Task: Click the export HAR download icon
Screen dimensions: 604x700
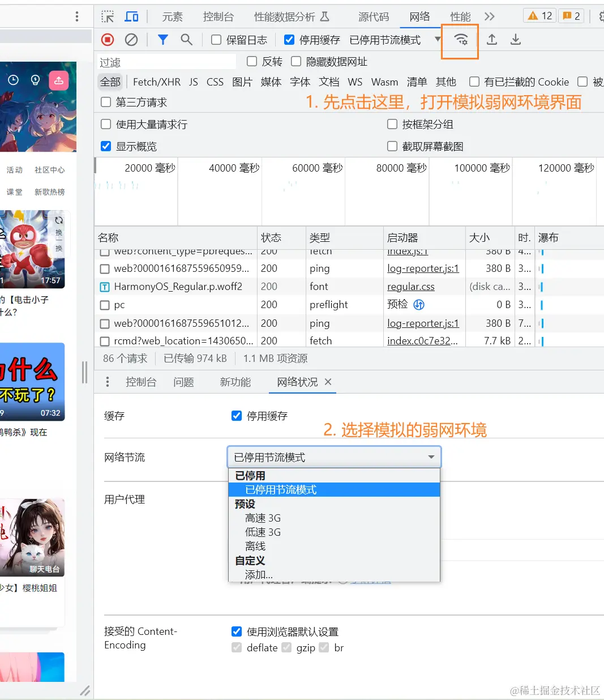Action: [516, 40]
